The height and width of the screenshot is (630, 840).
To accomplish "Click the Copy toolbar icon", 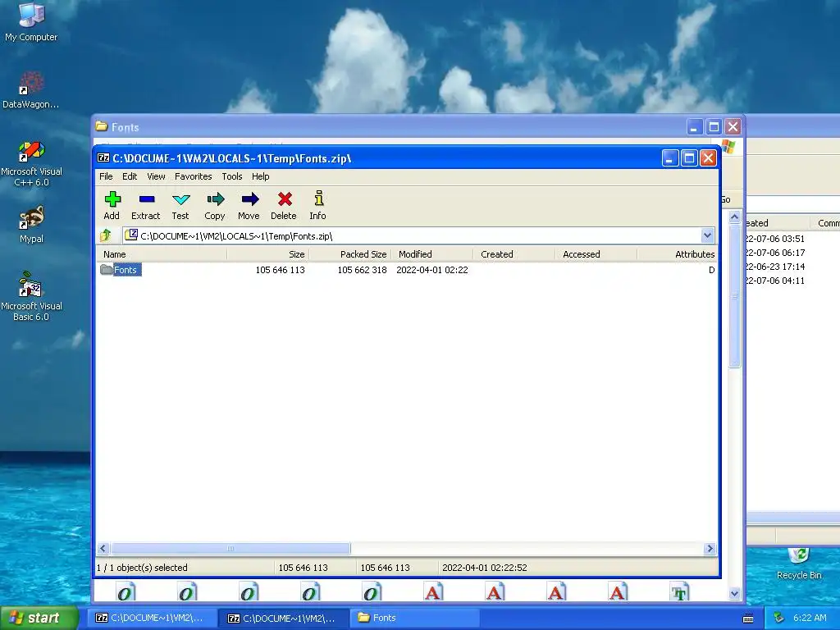I will pyautogui.click(x=215, y=205).
